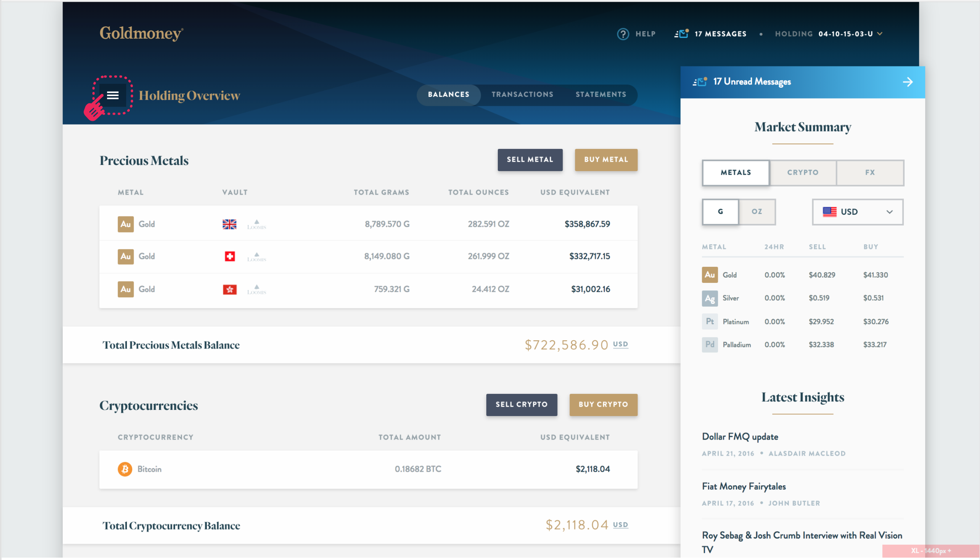Image resolution: width=980 pixels, height=560 pixels.
Task: Open the Fiat Money Fairytales article
Action: 744,487
